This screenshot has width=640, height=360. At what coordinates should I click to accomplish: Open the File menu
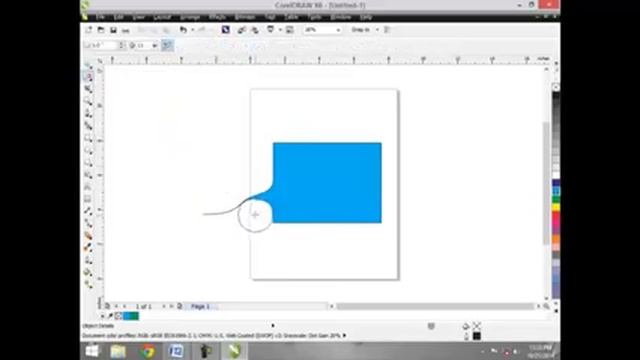(100, 17)
